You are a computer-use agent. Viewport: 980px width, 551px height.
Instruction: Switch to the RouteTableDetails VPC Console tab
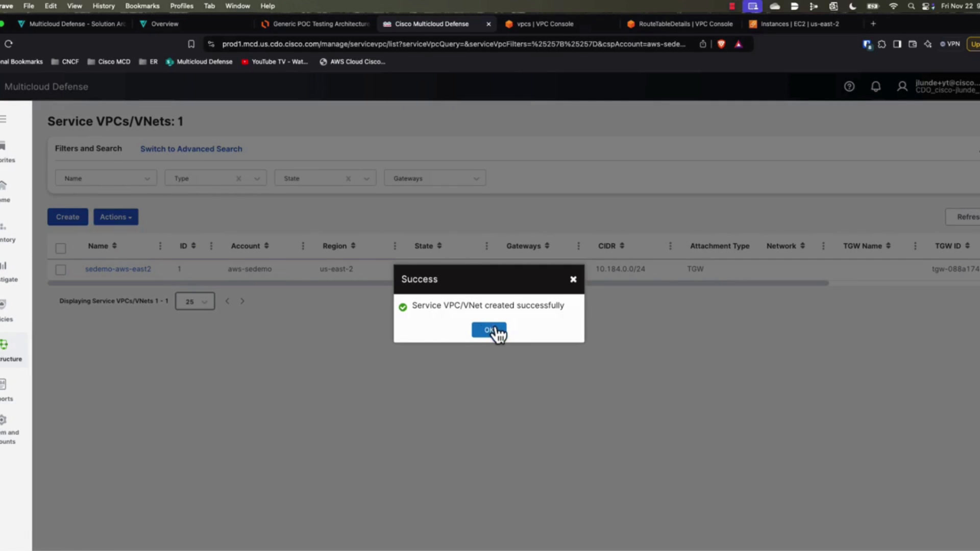(x=685, y=24)
